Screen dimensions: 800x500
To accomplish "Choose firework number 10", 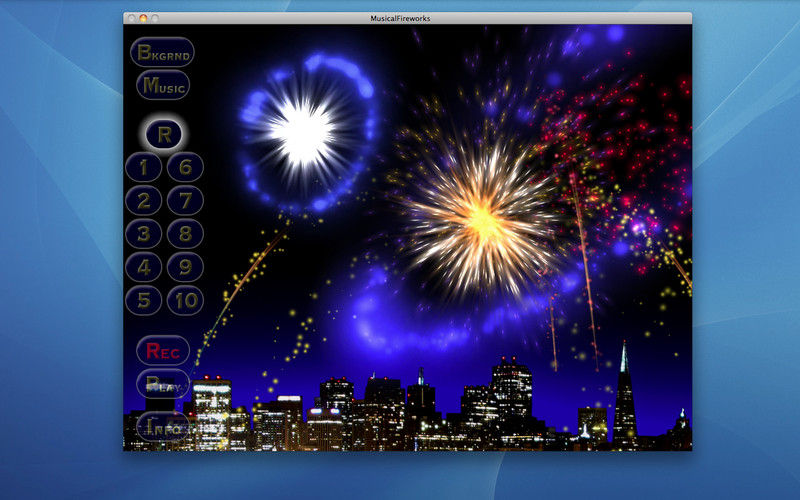I will [x=185, y=301].
